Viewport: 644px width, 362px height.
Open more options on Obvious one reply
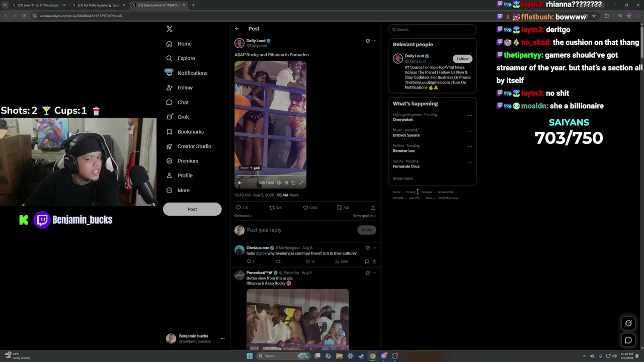pyautogui.click(x=374, y=248)
